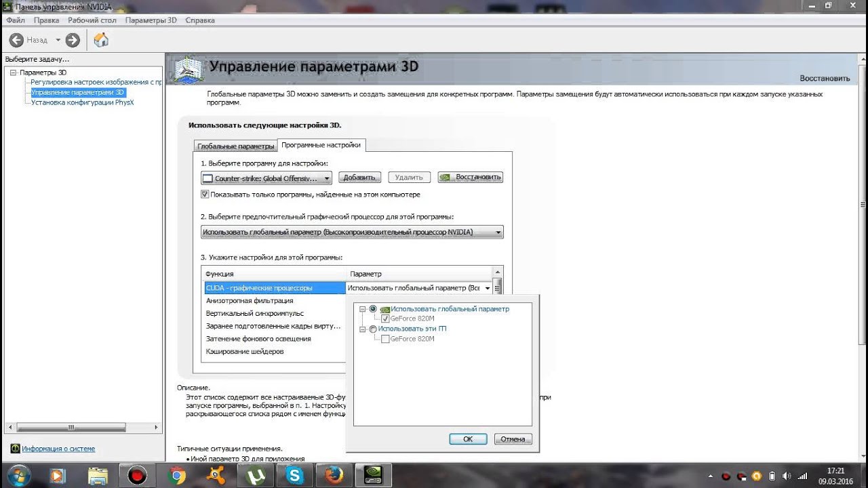Collapse the 'Использовать эти ГП' popup node
Screen dimensions: 868x488
point(363,329)
